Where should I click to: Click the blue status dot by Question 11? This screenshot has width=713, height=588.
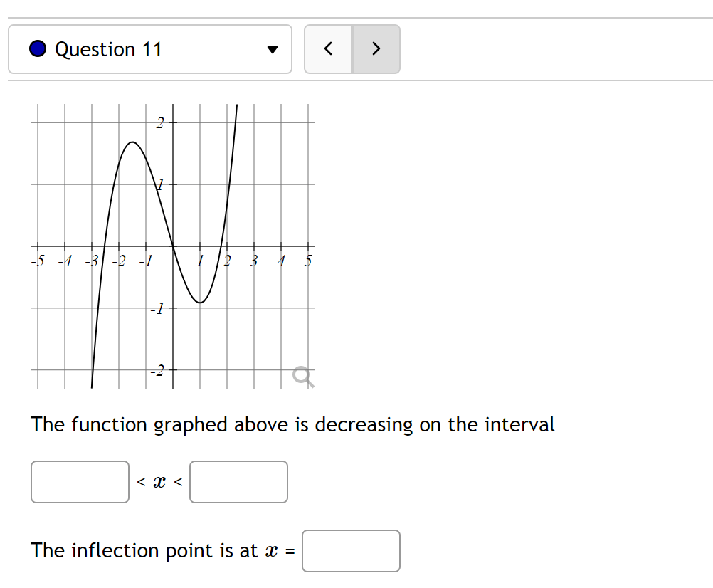(38, 49)
